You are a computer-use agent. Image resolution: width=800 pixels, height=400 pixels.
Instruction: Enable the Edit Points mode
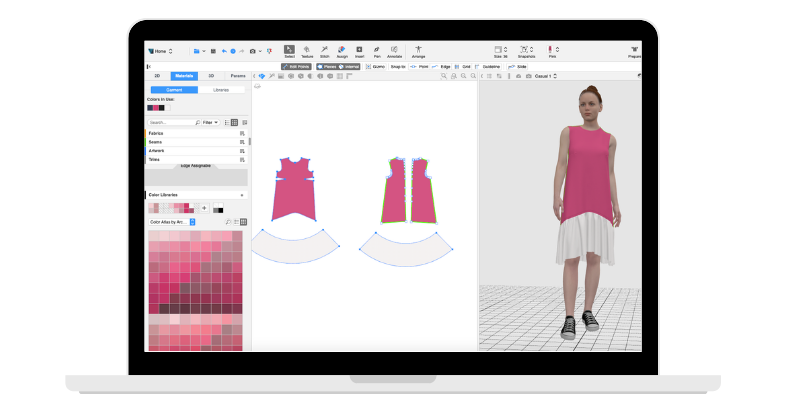point(297,66)
